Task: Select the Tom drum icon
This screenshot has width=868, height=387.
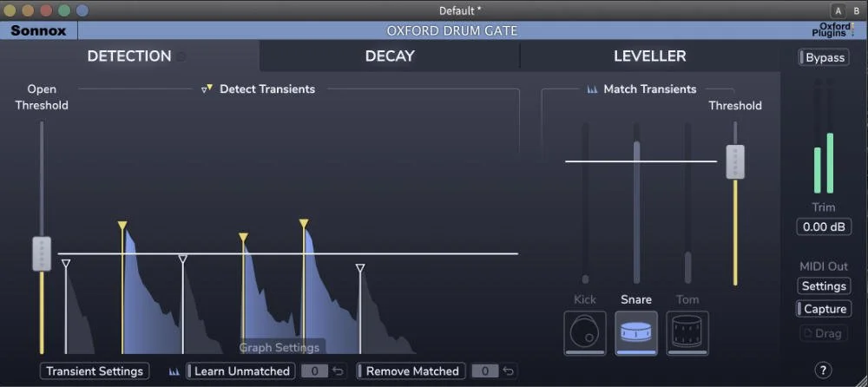Action: click(687, 333)
